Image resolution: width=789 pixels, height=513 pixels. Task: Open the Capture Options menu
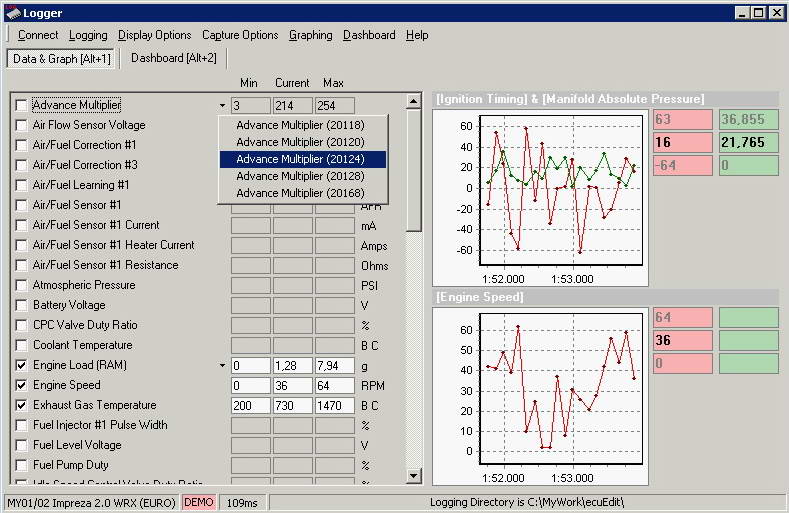240,35
